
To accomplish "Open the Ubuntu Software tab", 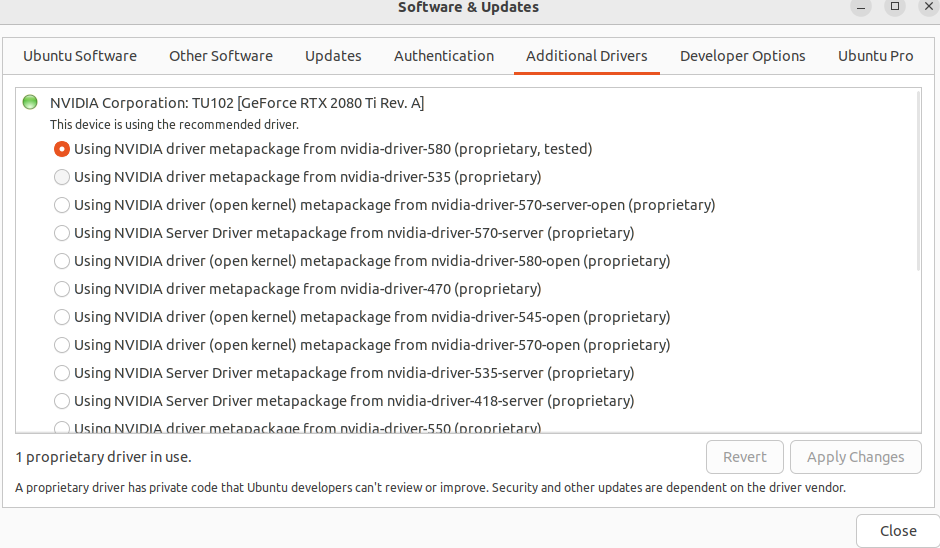I will click(x=80, y=56).
